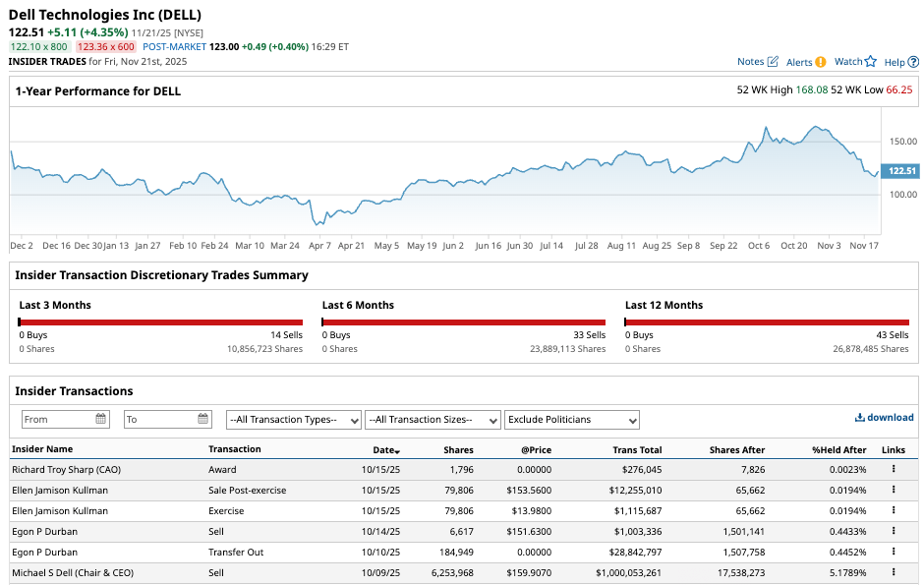Image resolution: width=924 pixels, height=585 pixels.
Task: Open calendar picker in From field
Action: click(x=101, y=419)
